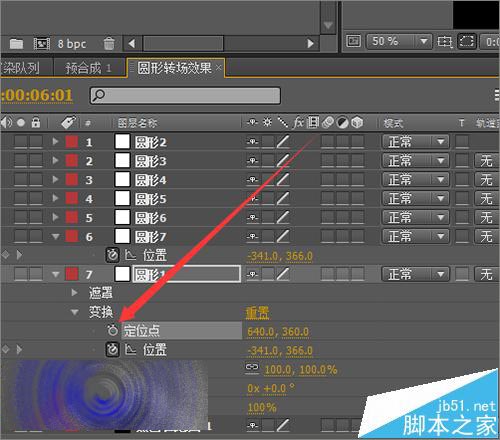Click red label color of 圆形7

(x=72, y=236)
